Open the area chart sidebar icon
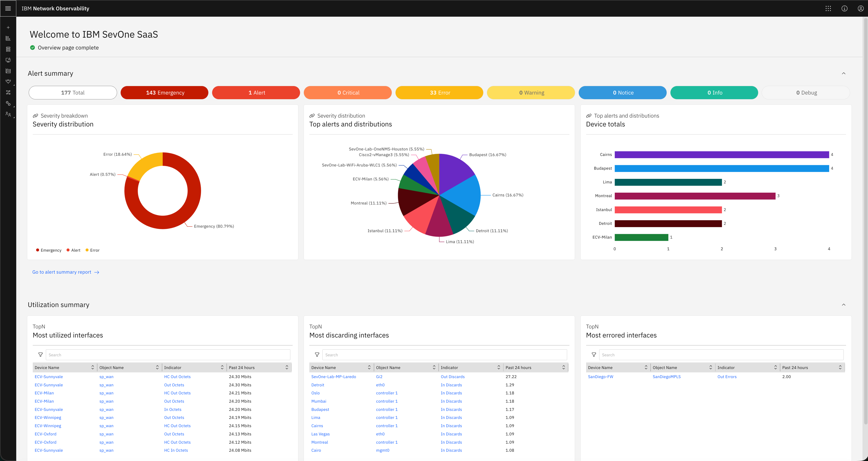 click(x=8, y=71)
